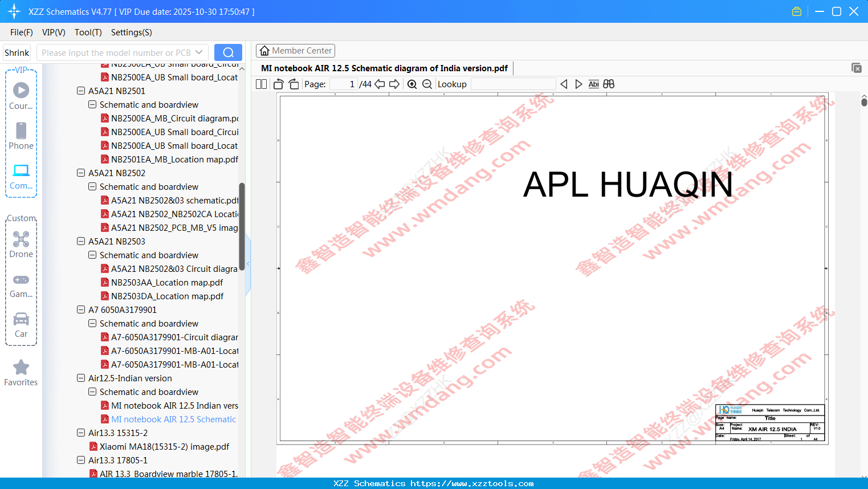
Task: Rotate the PDF page clockwise
Action: [294, 84]
